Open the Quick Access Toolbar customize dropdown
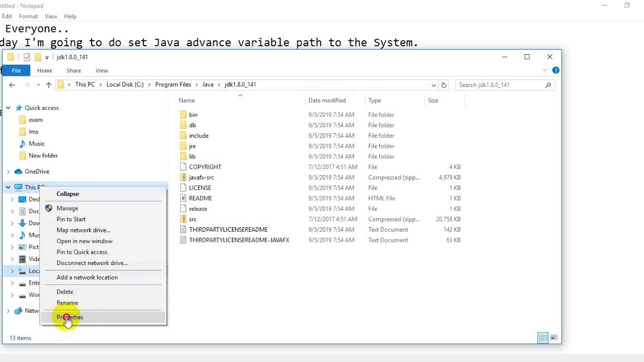The width and height of the screenshot is (644, 362). click(47, 57)
